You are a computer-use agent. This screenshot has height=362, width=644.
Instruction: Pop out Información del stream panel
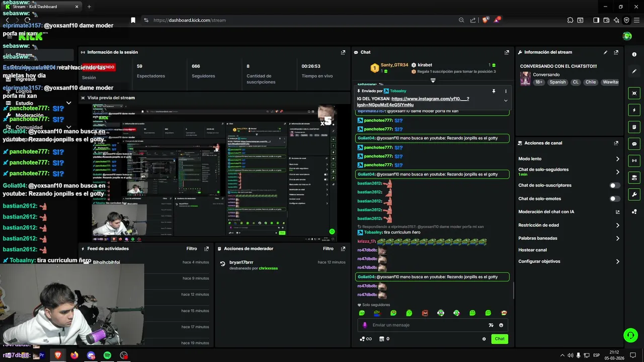(x=616, y=52)
